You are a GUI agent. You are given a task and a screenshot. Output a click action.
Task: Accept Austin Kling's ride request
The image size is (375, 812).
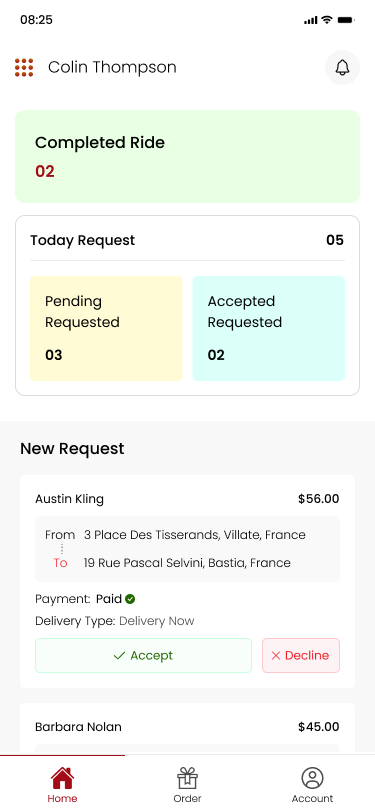click(143, 656)
